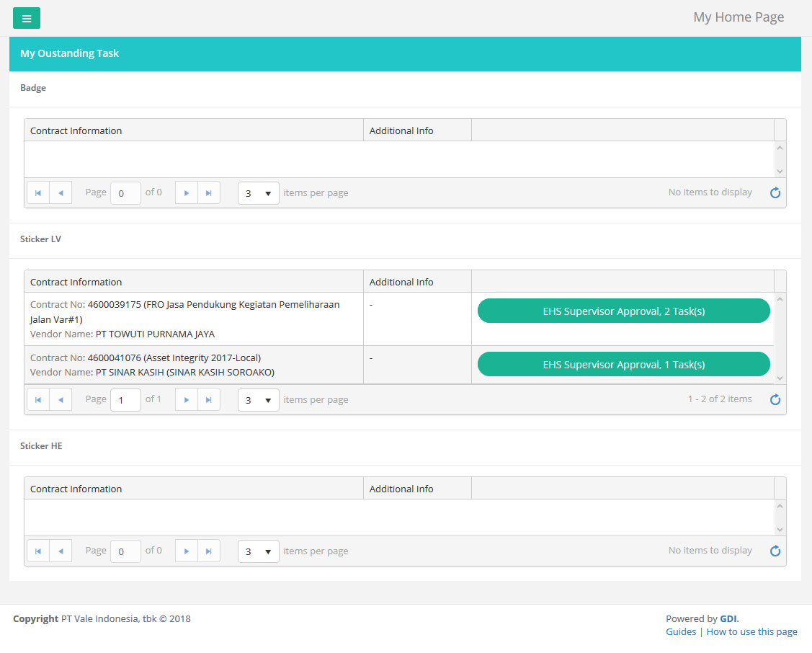Click EHS Supervisor Approval, 2 Task(s) button

(623, 311)
